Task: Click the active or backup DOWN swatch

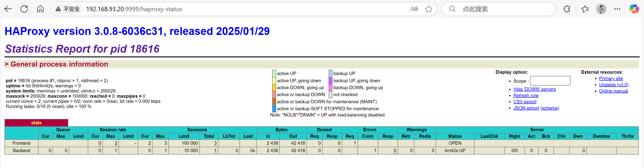Action: click(274, 95)
